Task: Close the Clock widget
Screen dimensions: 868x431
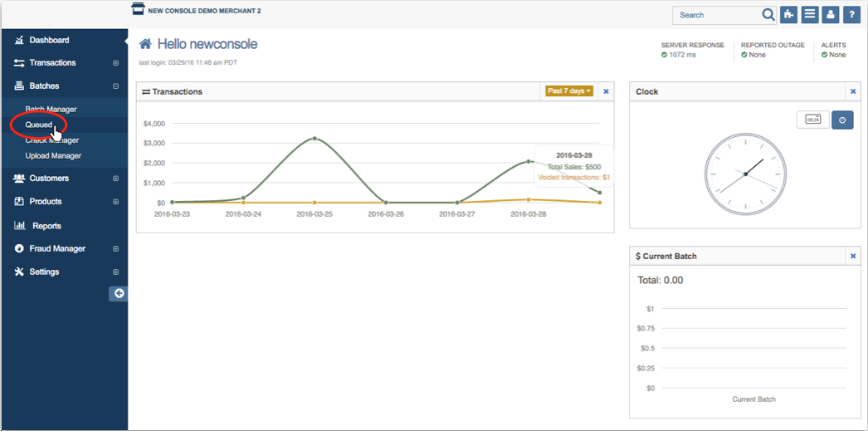Action: click(x=852, y=91)
